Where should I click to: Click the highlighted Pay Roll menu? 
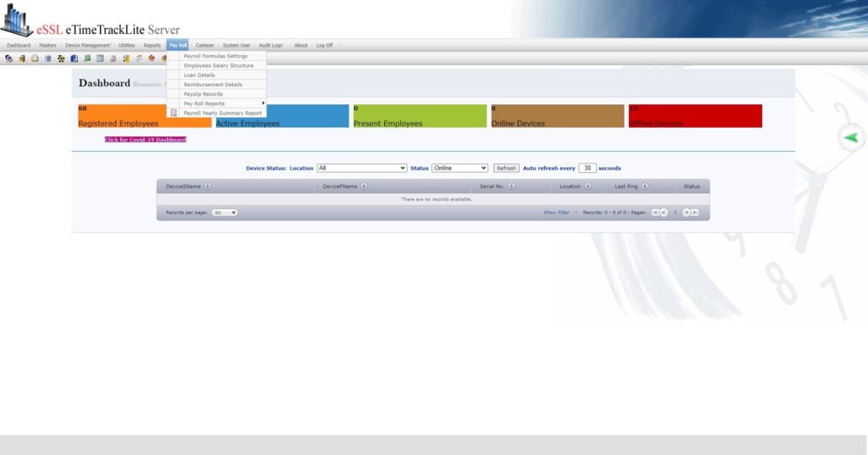coord(178,46)
